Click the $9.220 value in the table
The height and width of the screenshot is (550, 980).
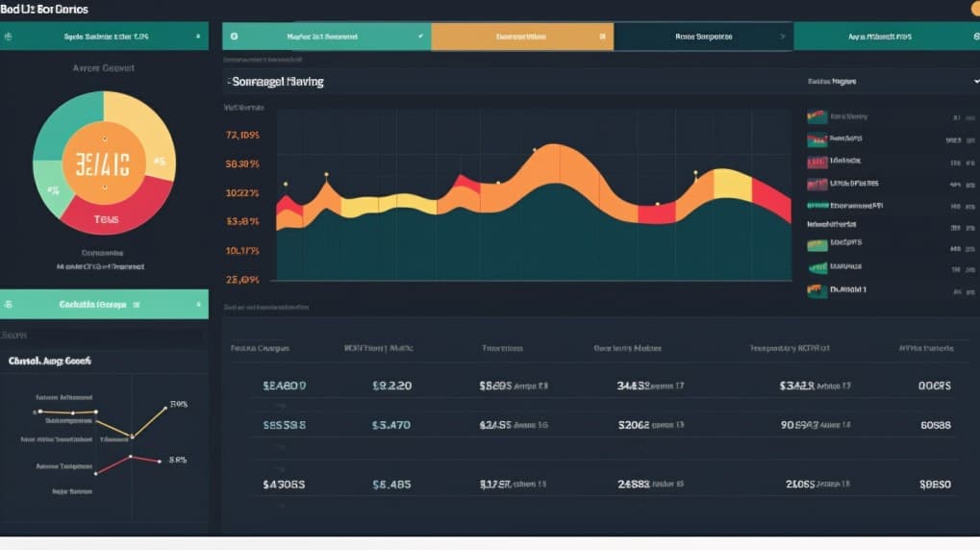point(391,386)
